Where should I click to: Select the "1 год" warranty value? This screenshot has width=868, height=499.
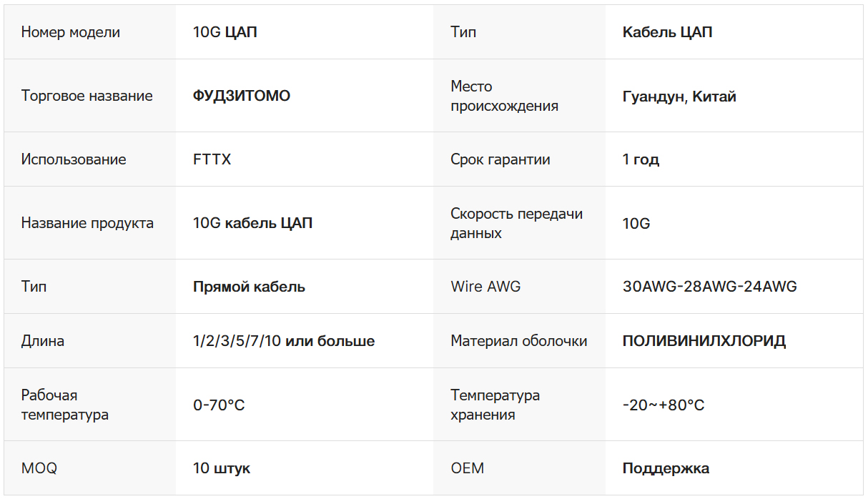[x=641, y=159]
